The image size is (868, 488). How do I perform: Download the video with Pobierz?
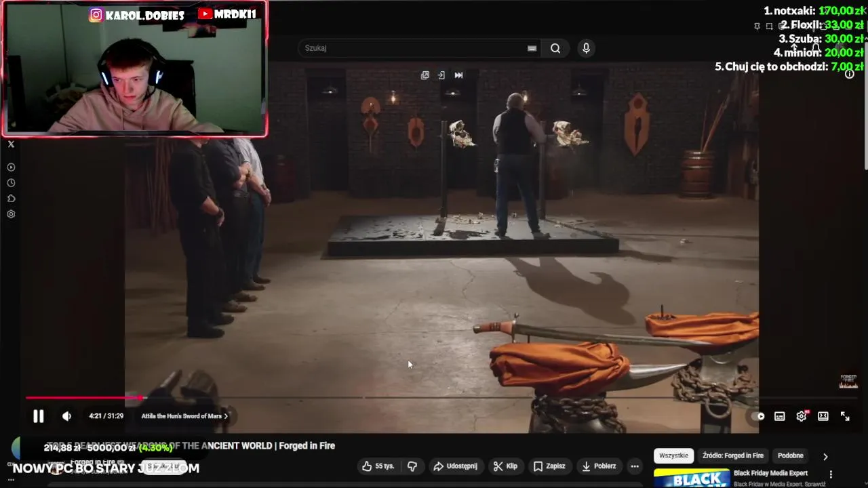click(x=599, y=466)
